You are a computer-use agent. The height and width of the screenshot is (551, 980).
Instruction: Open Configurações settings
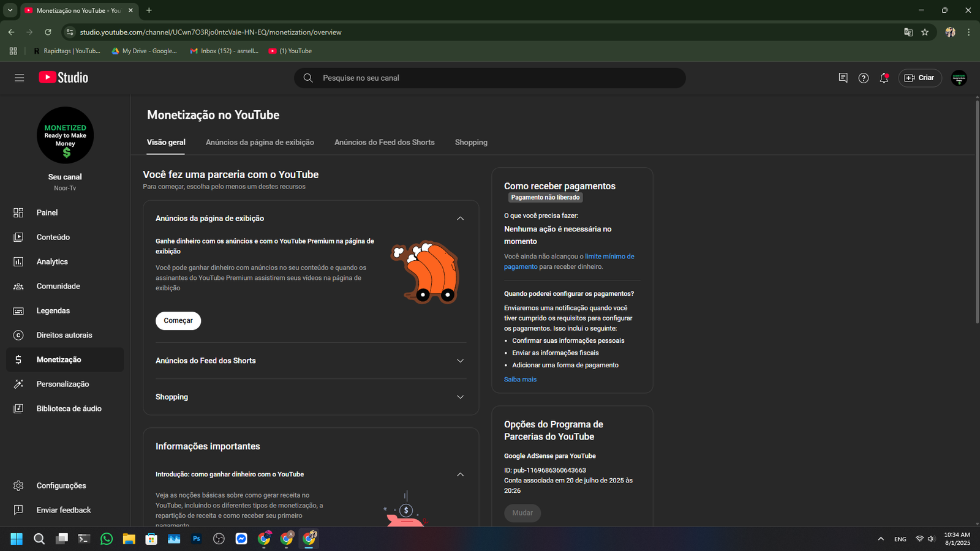[65, 485]
